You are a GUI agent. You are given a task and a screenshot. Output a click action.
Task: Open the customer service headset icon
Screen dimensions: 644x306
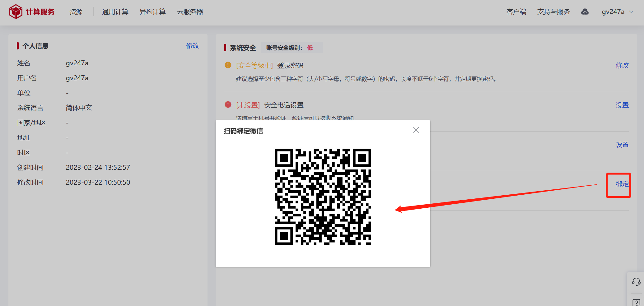point(636,282)
